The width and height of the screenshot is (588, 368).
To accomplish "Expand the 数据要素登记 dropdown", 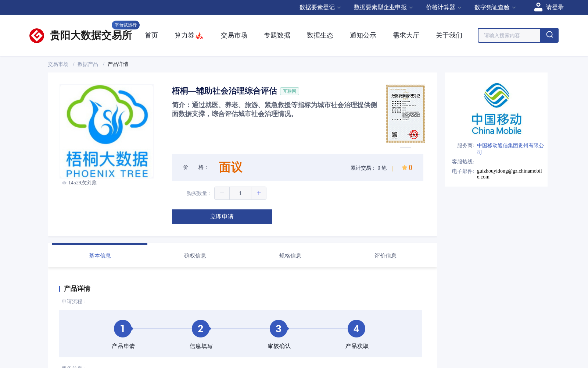I will 320,7.
